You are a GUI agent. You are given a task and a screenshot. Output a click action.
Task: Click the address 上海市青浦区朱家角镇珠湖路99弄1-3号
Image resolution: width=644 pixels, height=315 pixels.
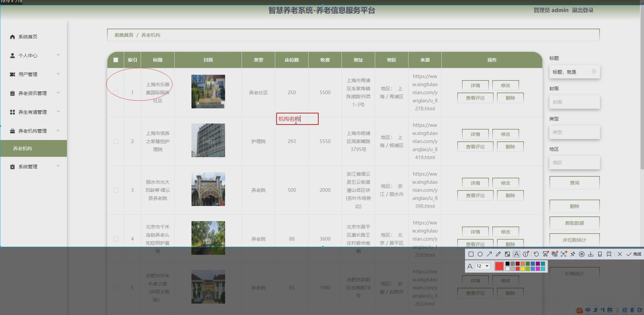click(358, 93)
